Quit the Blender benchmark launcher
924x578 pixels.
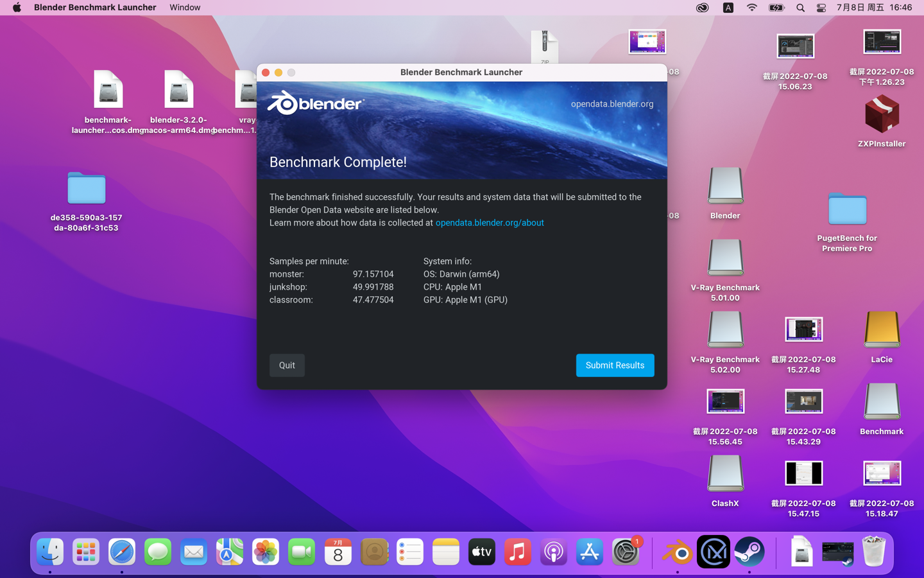pos(287,365)
